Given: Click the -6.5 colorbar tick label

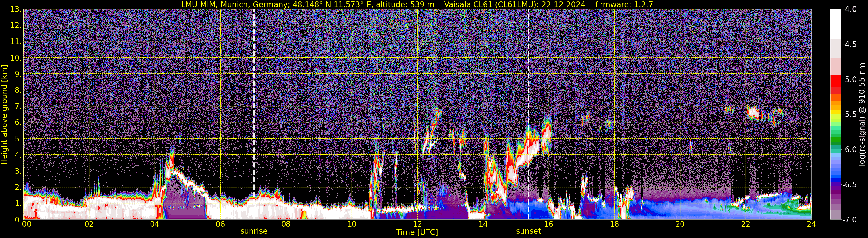Looking at the screenshot, I should [849, 184].
